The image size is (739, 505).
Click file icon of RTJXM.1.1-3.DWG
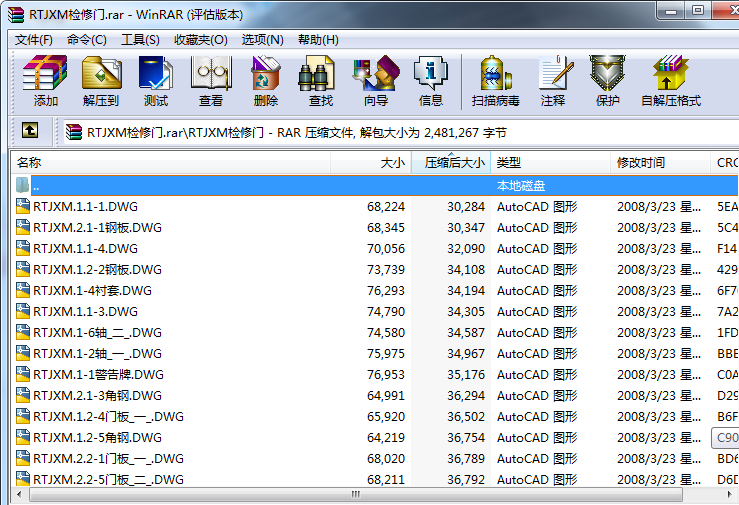tap(23, 311)
